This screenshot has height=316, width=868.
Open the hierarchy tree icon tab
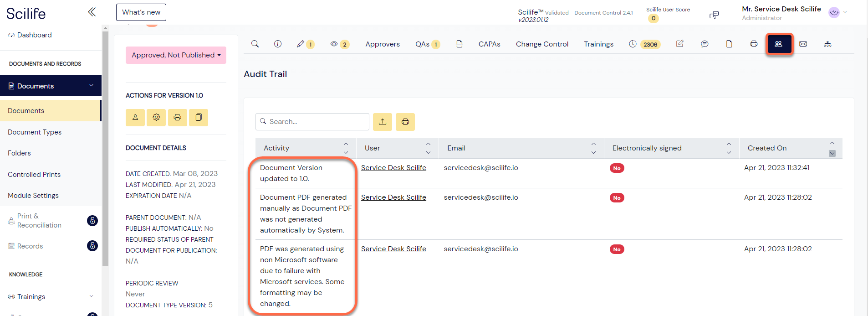[828, 44]
